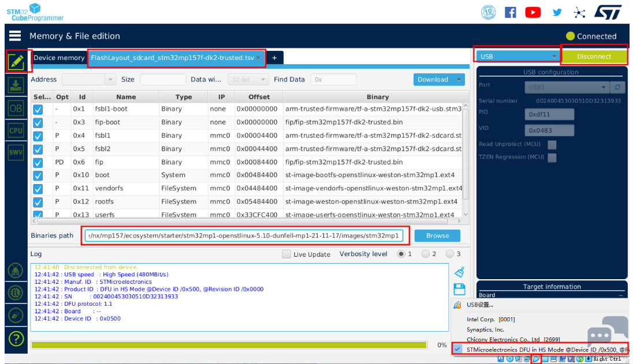The width and height of the screenshot is (633, 364).
Task: Click the Browse button
Action: coord(437,235)
